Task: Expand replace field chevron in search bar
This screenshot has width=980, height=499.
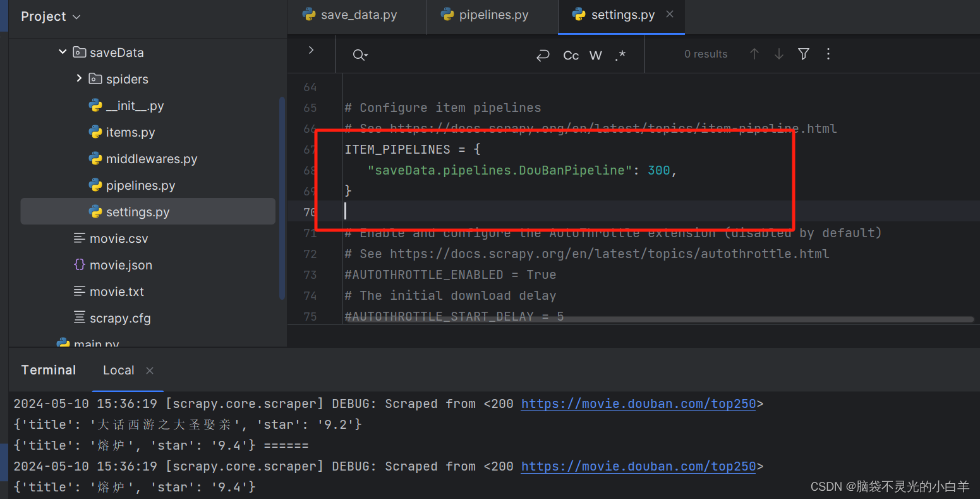Action: click(x=311, y=50)
